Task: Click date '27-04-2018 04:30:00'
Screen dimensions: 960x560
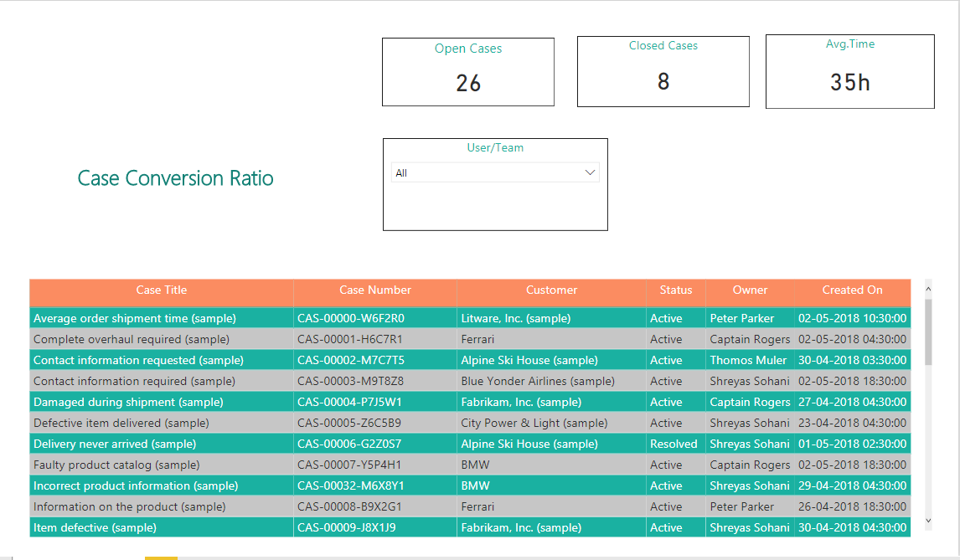Action: coord(852,402)
